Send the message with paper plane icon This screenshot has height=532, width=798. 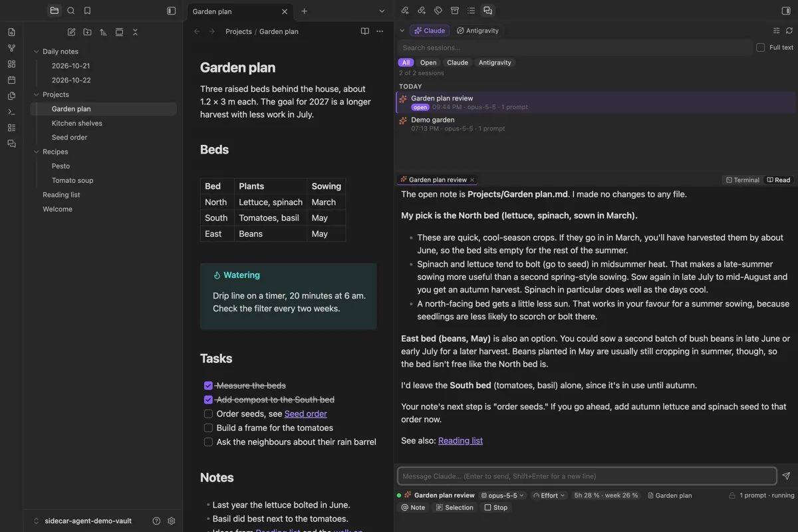[x=786, y=476]
